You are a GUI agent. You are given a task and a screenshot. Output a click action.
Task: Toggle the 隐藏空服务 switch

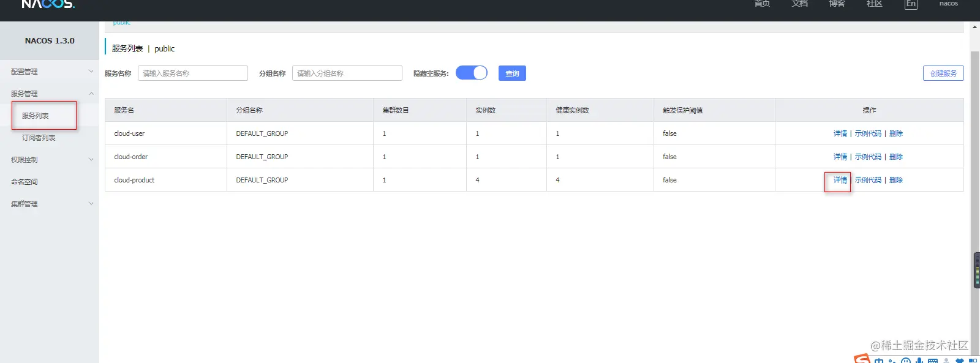point(472,73)
